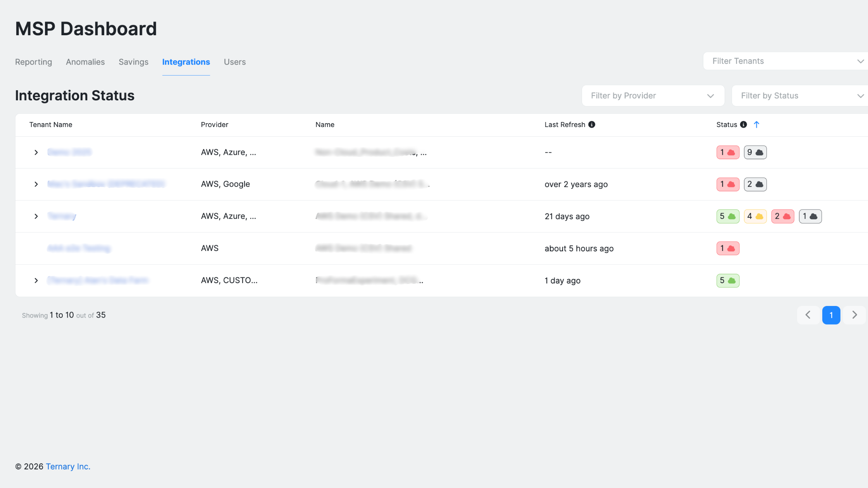Expand the first tenant row

point(36,152)
